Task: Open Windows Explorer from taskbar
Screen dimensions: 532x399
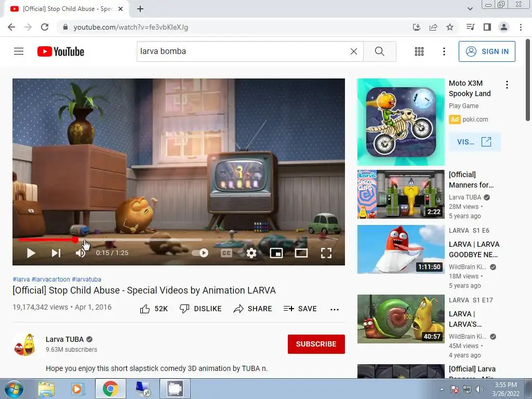Action: (46, 389)
